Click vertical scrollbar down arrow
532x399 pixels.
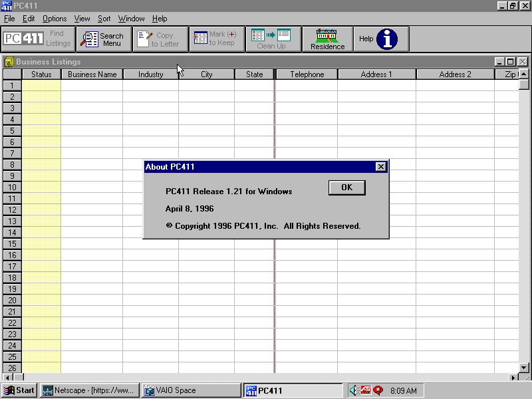pyautogui.click(x=523, y=367)
